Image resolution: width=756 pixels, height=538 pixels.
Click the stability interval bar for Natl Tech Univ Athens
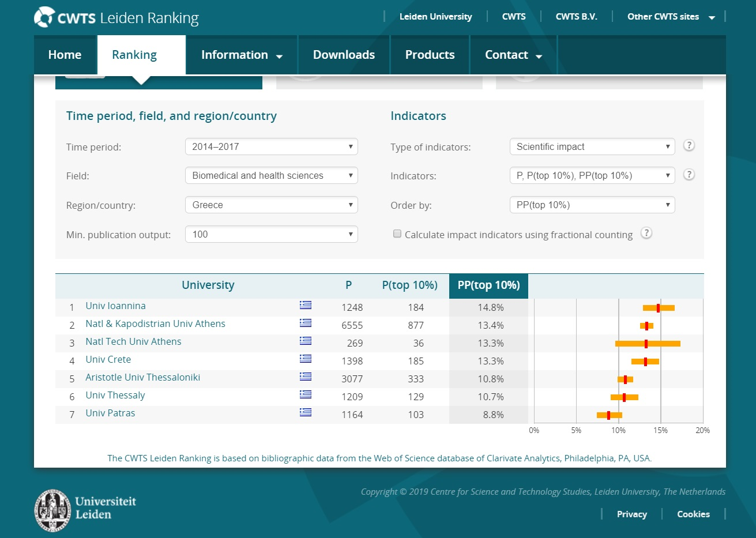648,344
